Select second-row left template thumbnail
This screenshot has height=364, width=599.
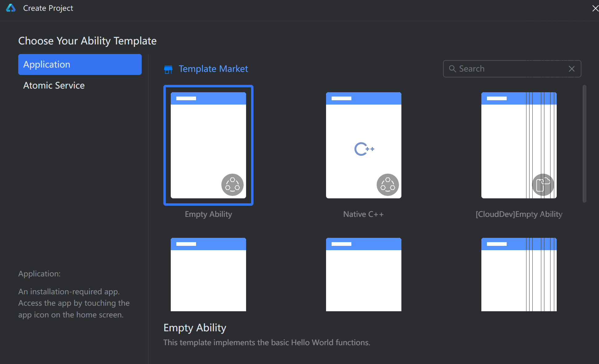(x=208, y=275)
